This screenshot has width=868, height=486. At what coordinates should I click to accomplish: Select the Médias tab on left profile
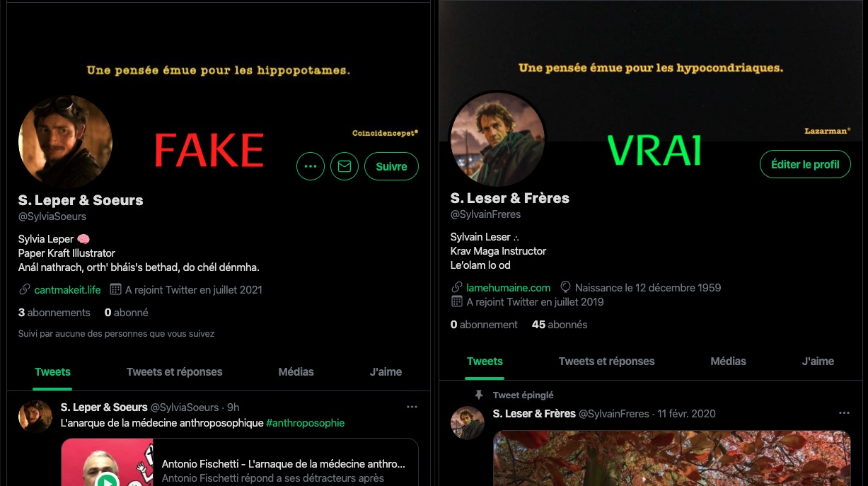pyautogui.click(x=296, y=371)
